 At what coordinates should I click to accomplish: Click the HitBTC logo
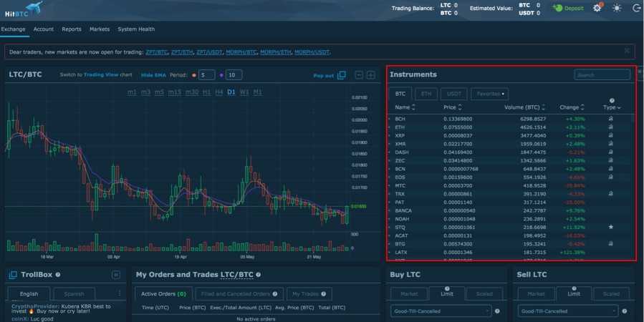tap(24, 9)
